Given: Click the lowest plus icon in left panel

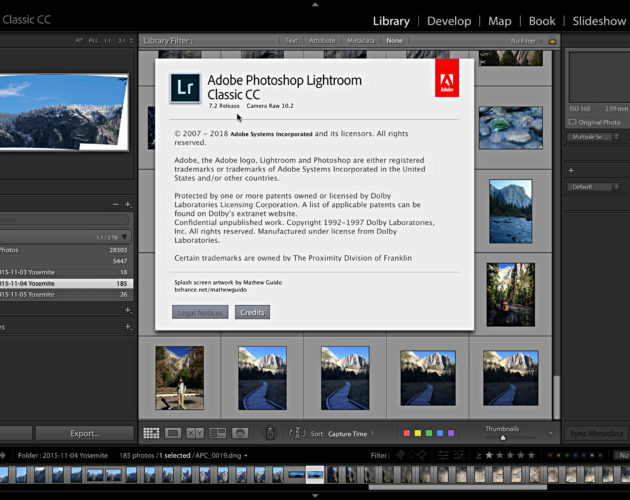Looking at the screenshot, I should click(x=128, y=327).
